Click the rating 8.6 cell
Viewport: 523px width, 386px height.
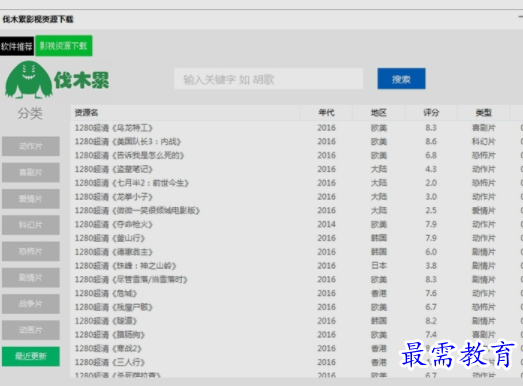pyautogui.click(x=431, y=141)
